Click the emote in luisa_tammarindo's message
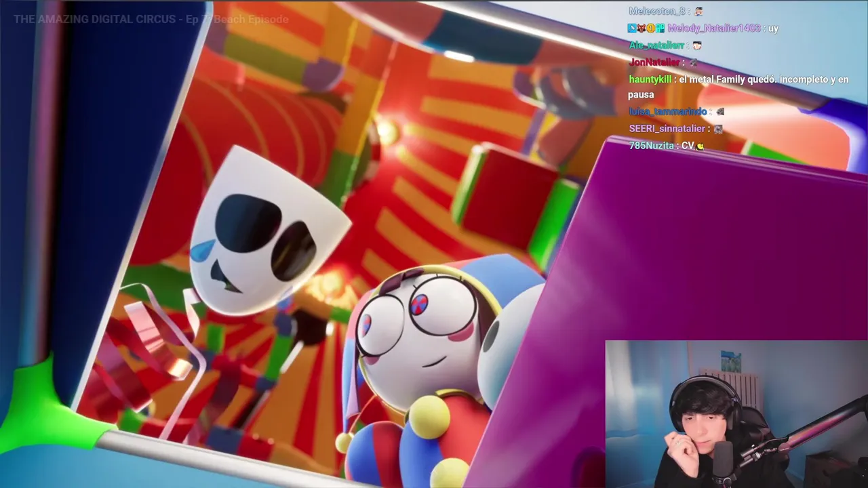This screenshot has height=488, width=868. 720,112
